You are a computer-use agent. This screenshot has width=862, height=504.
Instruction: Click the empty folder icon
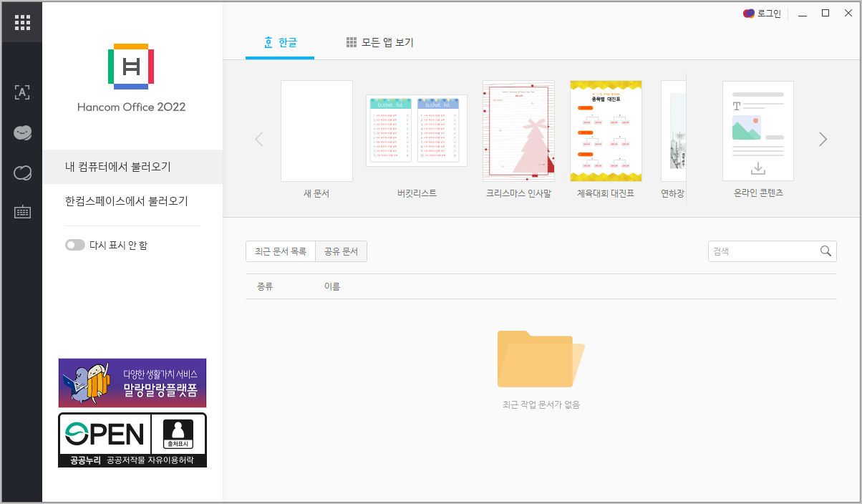pos(541,359)
